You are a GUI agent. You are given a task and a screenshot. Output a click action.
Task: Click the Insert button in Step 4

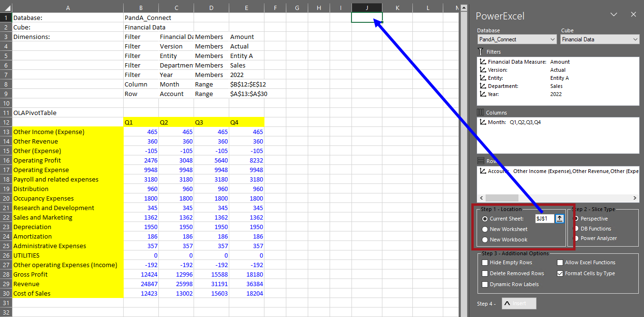[x=519, y=303]
